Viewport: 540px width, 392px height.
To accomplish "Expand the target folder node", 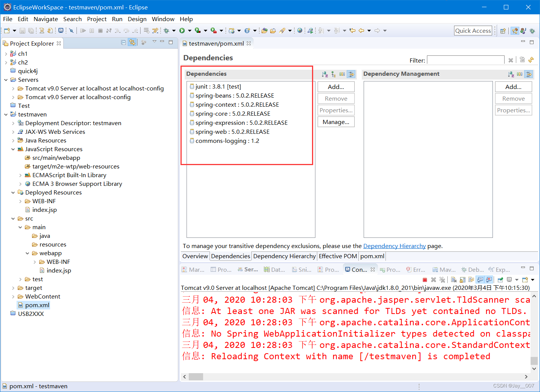I will point(13,288).
